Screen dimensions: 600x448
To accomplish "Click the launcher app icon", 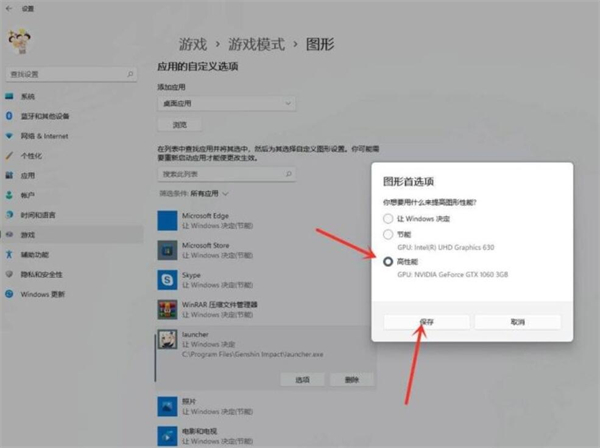I will pyautogui.click(x=167, y=339).
